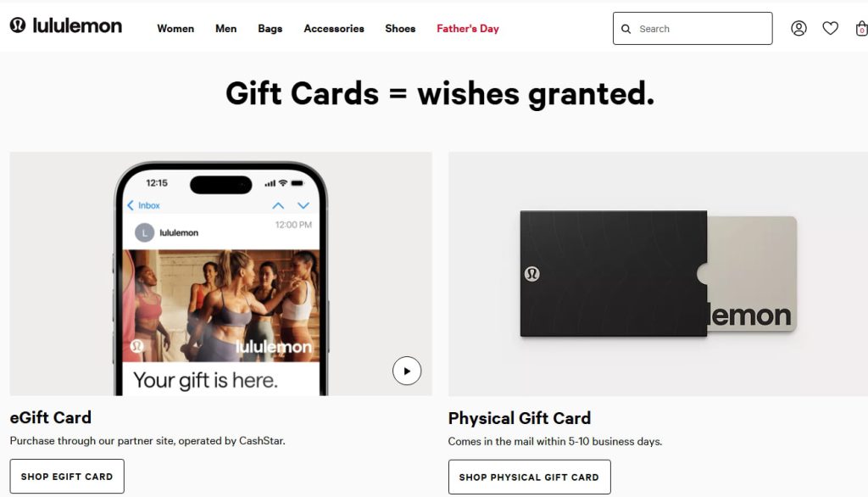Open the Shoes menu
This screenshot has width=868, height=497.
coord(400,29)
